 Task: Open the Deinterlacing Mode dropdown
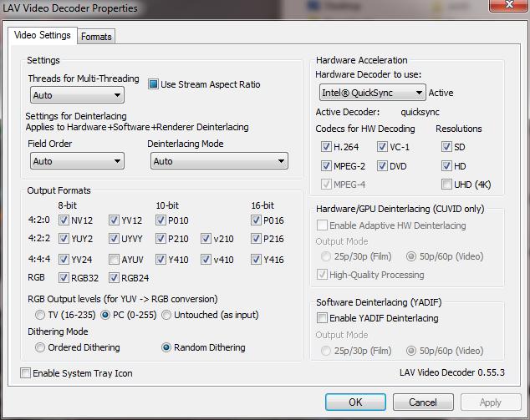click(217, 161)
